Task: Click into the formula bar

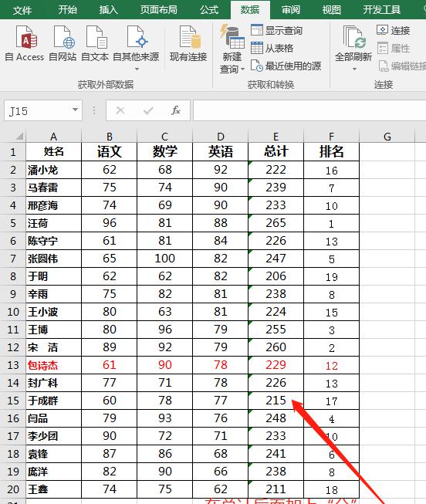Action: (309, 110)
